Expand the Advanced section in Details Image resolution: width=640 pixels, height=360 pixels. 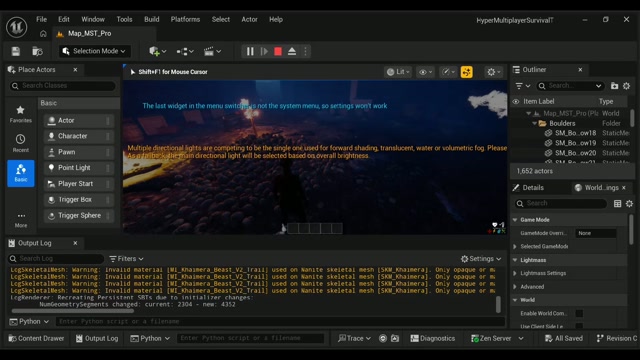point(515,287)
